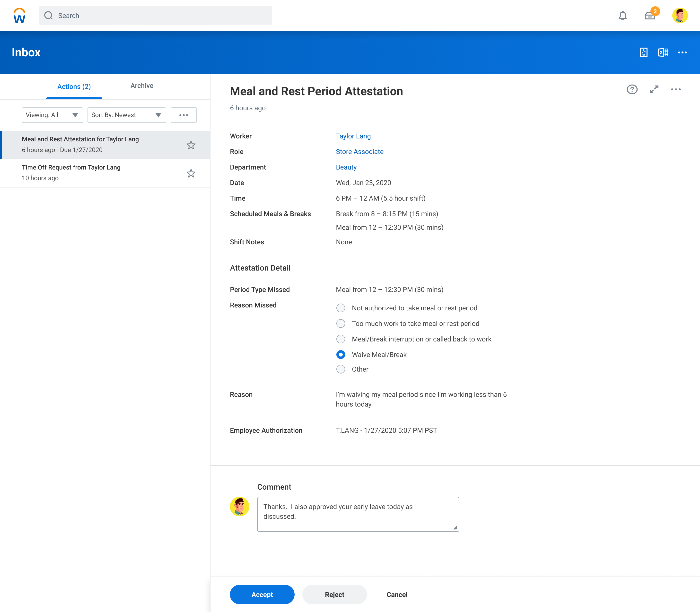
Task: Click into the Comment text box
Action: click(x=358, y=514)
